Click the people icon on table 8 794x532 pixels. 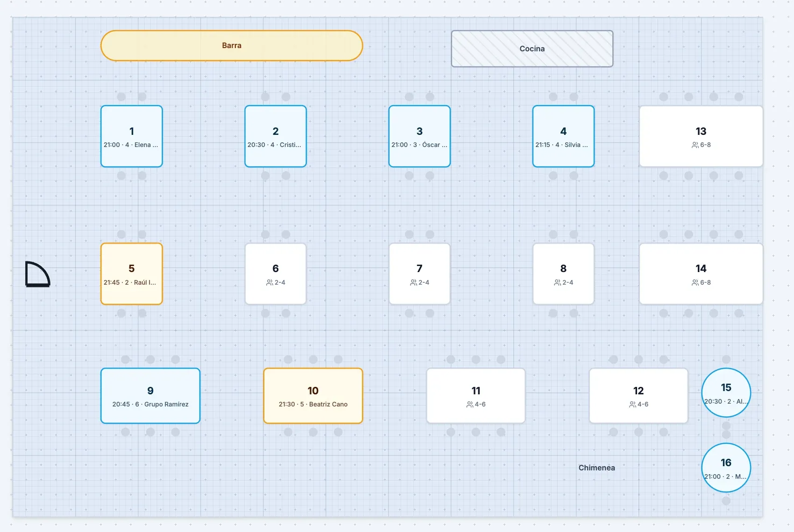557,283
